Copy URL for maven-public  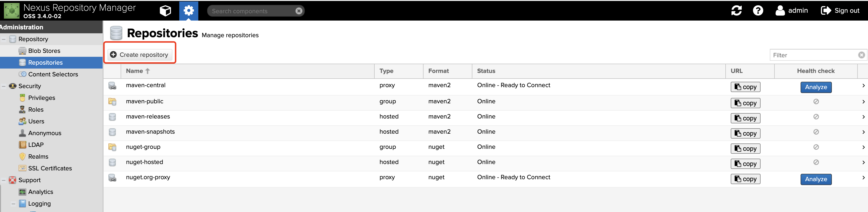[x=745, y=103]
